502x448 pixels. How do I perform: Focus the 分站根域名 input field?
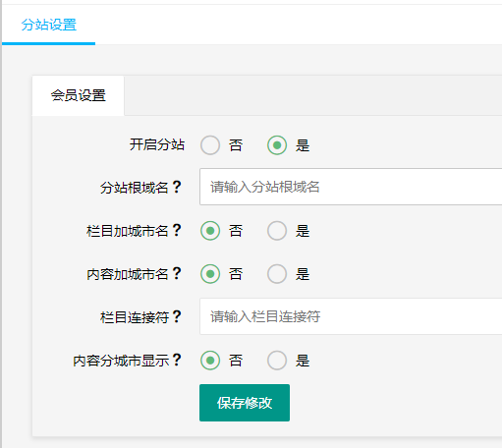point(351,187)
